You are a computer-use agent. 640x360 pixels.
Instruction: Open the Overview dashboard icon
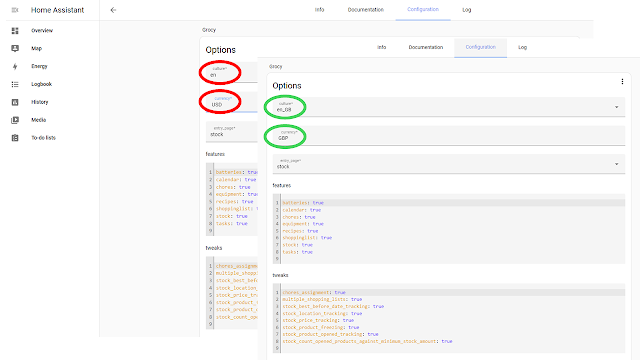click(x=15, y=31)
